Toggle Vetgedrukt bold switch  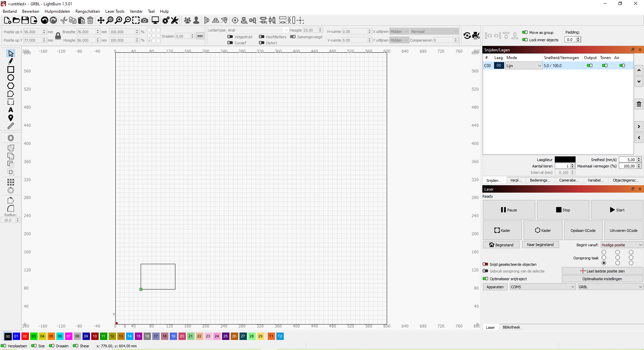coord(230,37)
